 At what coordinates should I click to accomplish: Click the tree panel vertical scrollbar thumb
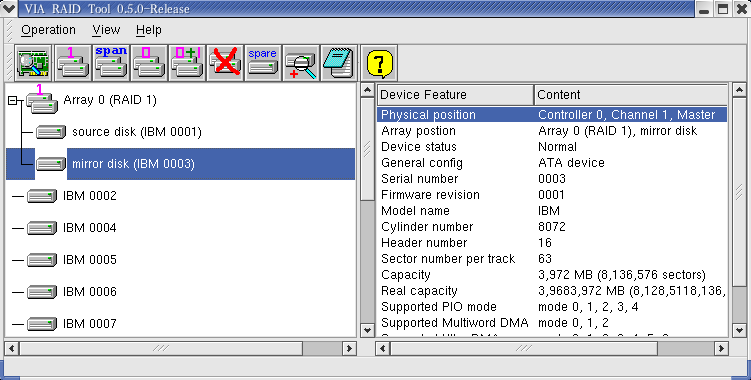pos(367,149)
